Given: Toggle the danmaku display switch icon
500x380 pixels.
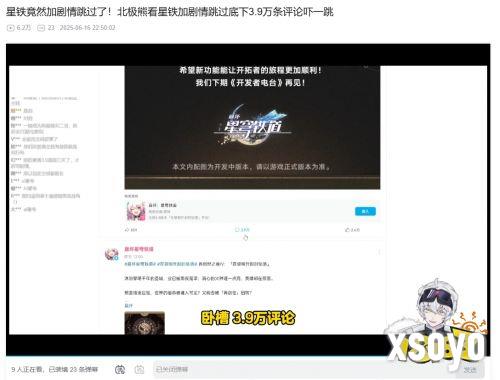Looking at the screenshot, I should 120,369.
